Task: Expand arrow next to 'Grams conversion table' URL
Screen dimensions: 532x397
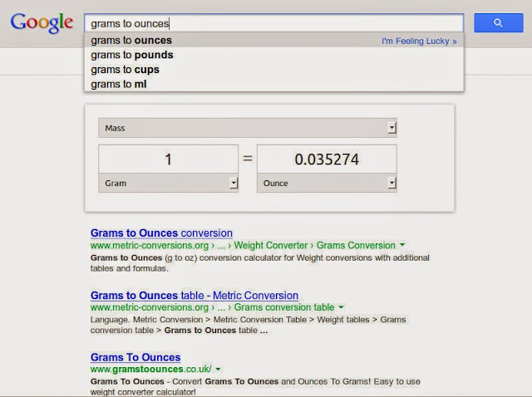Action: coord(342,307)
